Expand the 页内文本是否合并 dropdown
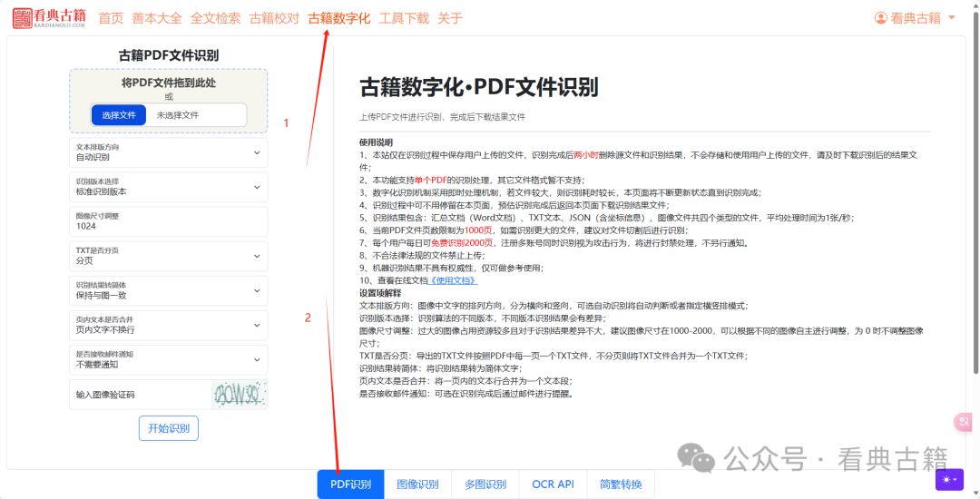This screenshot has height=499, width=980. (169, 325)
